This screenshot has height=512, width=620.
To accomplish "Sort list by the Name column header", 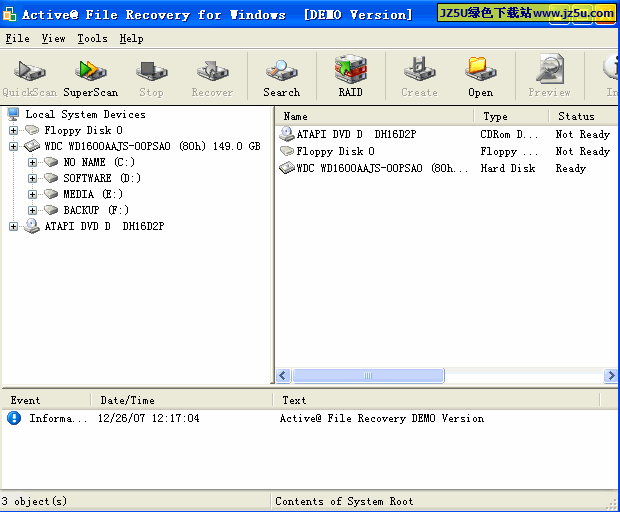I will (375, 116).
